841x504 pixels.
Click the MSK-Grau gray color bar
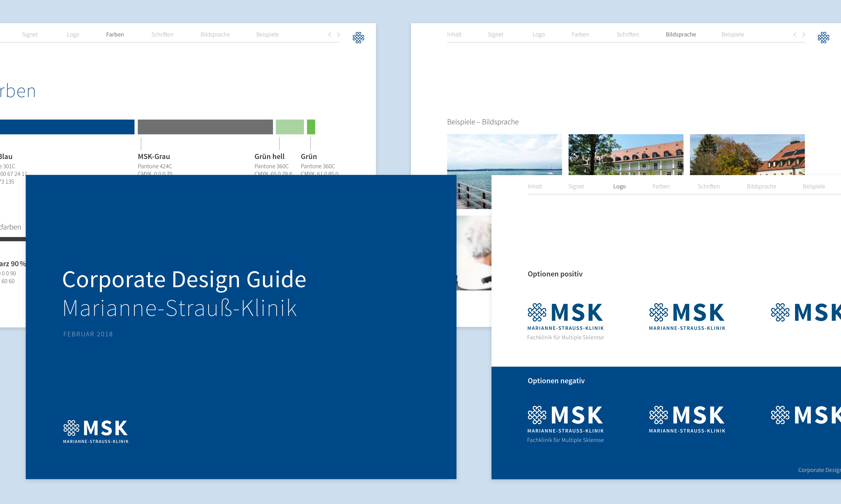(205, 127)
